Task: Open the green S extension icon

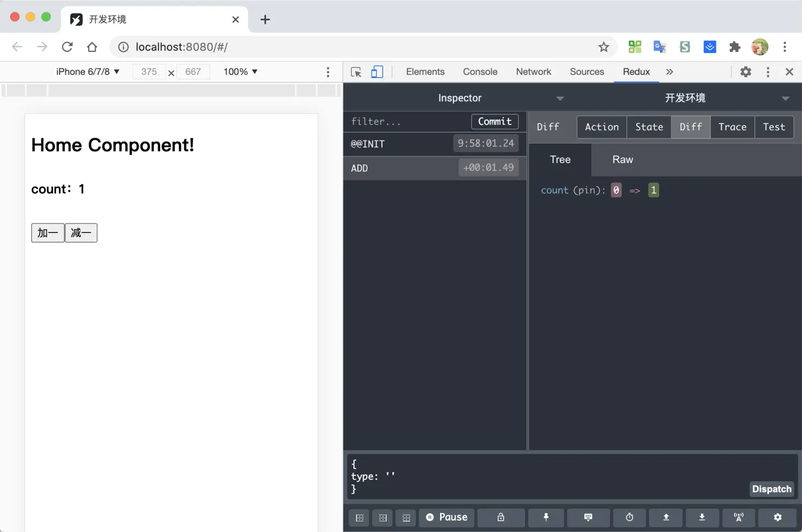Action: tap(685, 47)
